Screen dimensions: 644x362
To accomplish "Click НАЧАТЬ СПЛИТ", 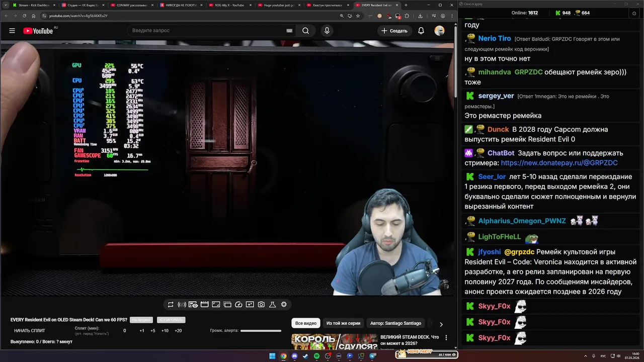I will coord(30,331).
